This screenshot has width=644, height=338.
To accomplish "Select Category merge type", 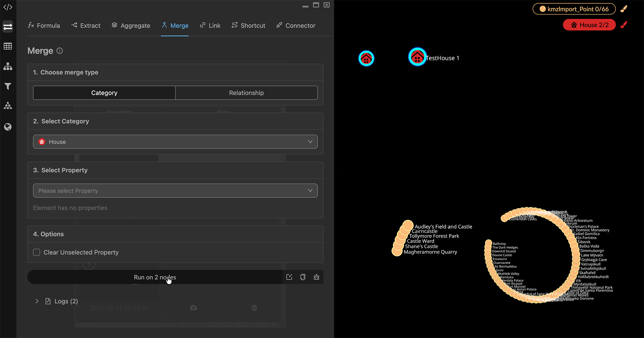I will pyautogui.click(x=104, y=93).
